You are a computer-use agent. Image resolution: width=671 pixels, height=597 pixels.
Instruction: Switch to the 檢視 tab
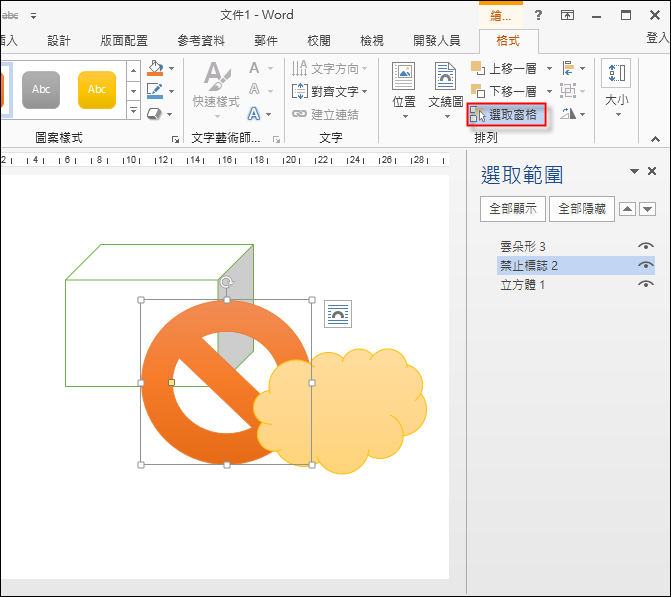tap(372, 41)
